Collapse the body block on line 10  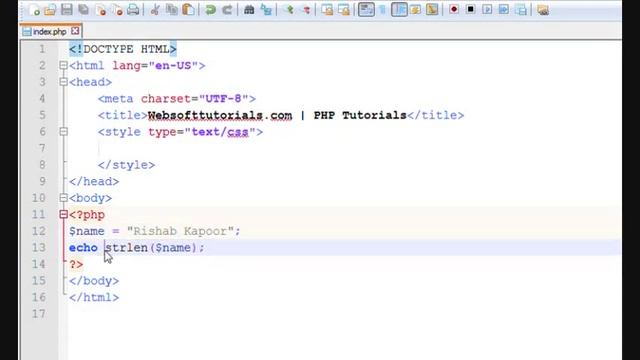pyautogui.click(x=63, y=198)
